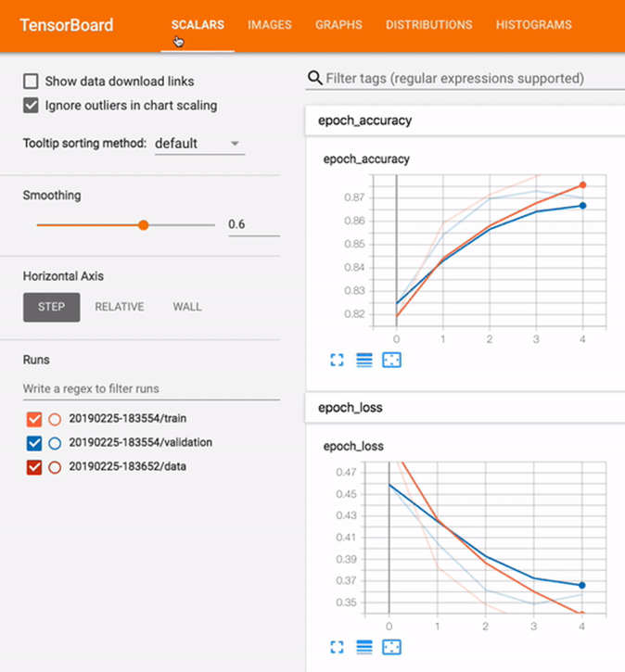Select WALL horizontal axis option

click(187, 307)
